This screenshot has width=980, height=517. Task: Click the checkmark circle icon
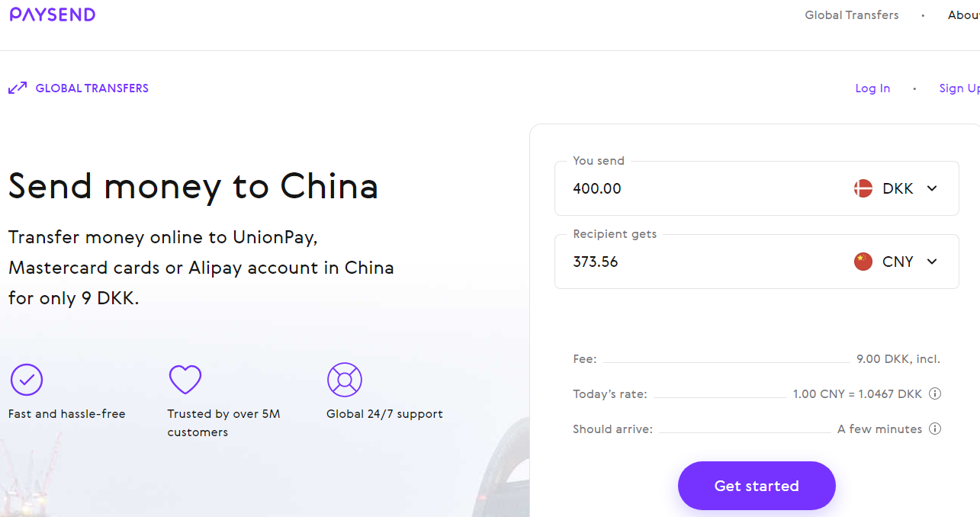[x=27, y=379]
